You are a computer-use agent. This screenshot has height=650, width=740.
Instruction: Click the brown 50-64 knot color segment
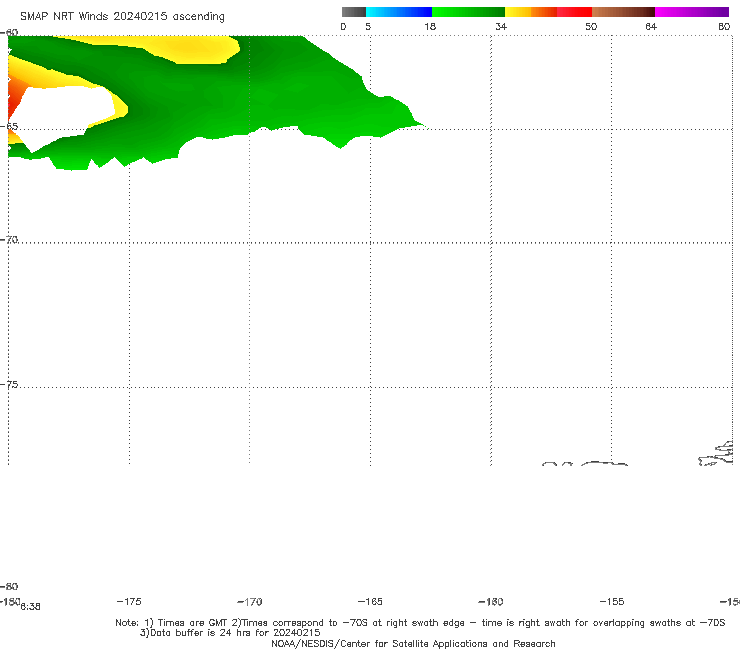click(x=623, y=12)
